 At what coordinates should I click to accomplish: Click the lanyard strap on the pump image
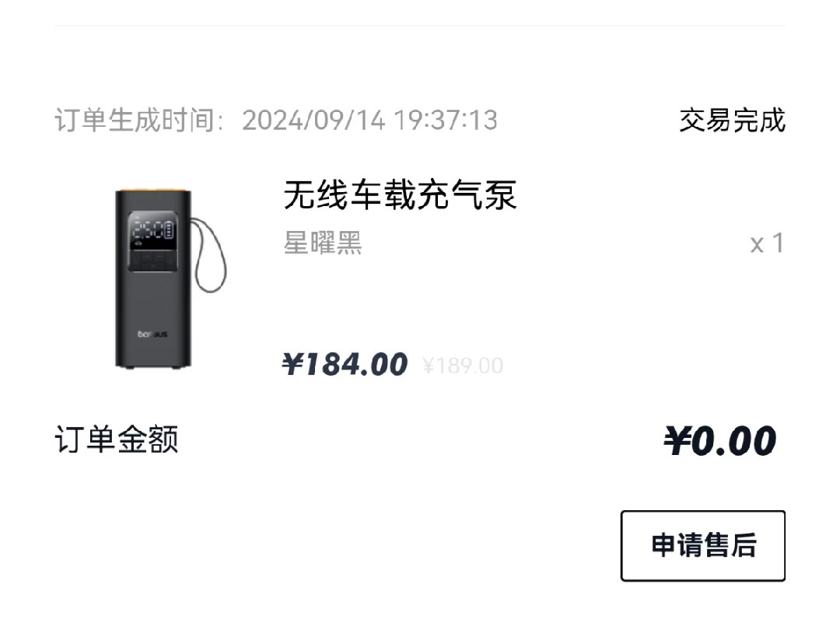point(210,256)
